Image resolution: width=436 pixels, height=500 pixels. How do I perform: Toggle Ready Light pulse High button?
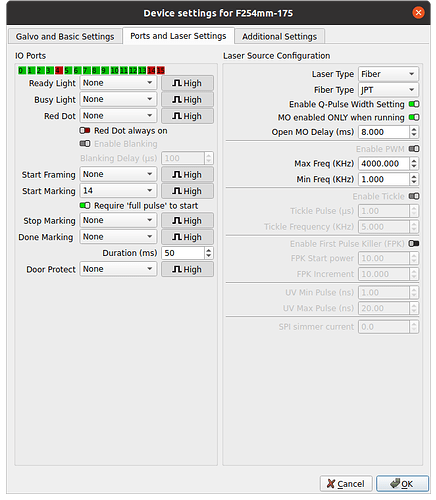[187, 83]
